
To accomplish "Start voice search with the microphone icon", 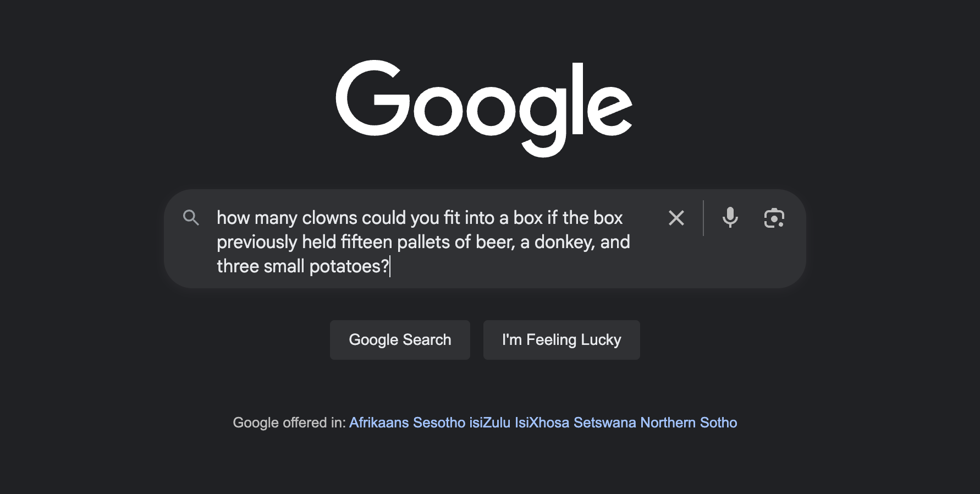I will click(730, 218).
